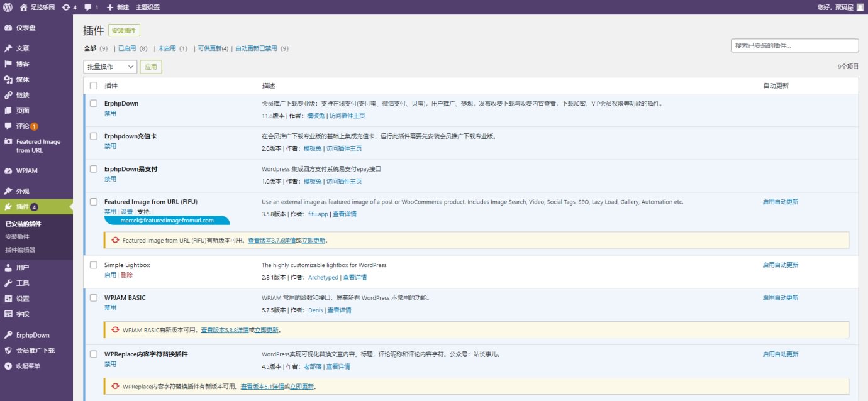This screenshot has width=868, height=401.
Task: Expand the Appearance (外观) sidebar menu
Action: pos(23,191)
